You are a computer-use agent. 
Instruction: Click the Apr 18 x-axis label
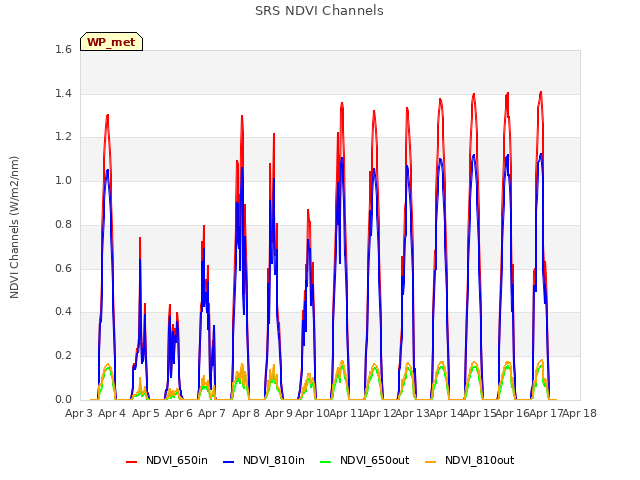coord(580,413)
